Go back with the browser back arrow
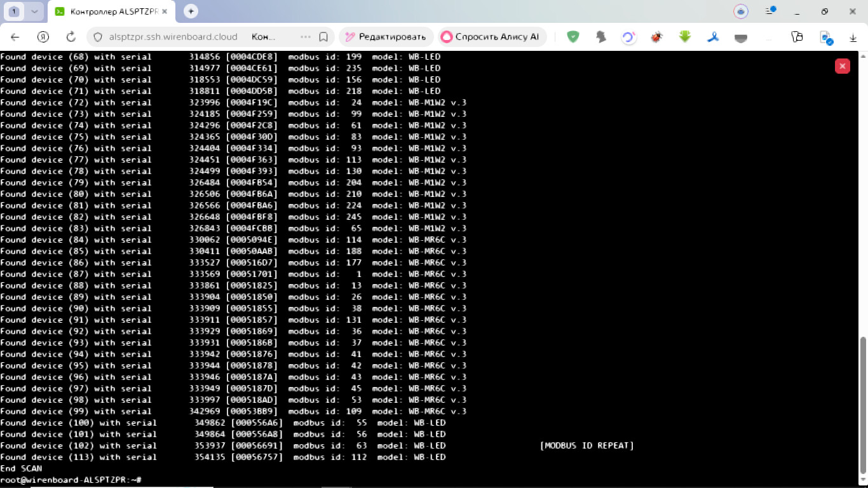This screenshot has height=488, width=868. (15, 37)
